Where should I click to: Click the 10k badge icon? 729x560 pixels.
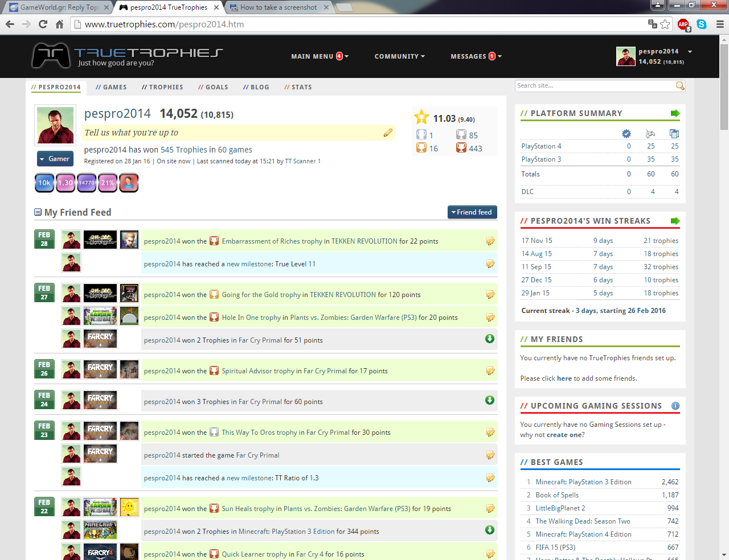44,183
